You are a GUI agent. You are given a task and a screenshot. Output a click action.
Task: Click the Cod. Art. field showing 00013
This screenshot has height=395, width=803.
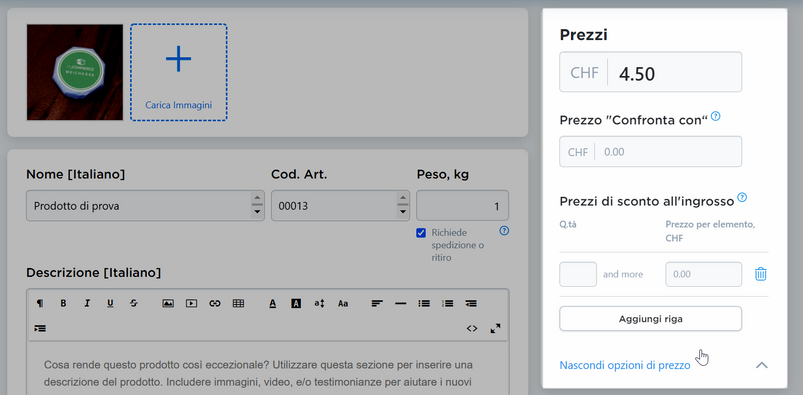pos(341,206)
